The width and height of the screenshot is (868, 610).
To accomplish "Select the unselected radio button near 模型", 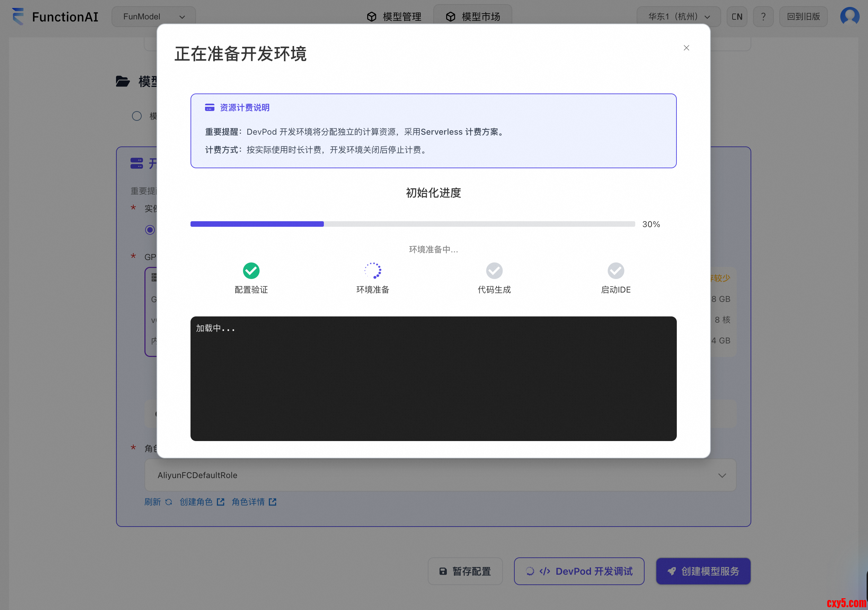I will click(137, 116).
